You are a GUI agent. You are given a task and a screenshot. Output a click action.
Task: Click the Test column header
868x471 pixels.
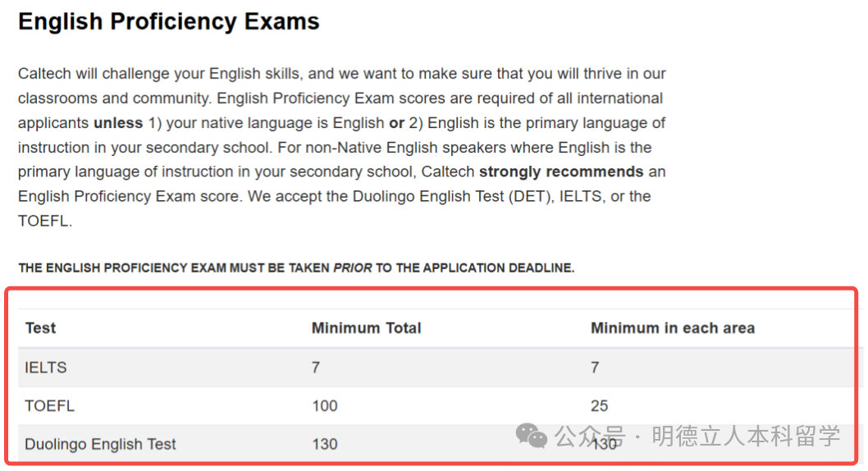40,328
